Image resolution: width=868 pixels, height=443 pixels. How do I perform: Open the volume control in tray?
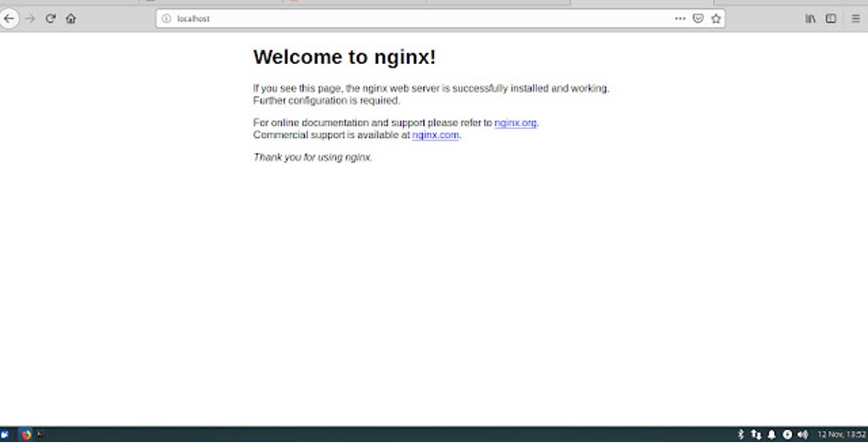click(802, 434)
